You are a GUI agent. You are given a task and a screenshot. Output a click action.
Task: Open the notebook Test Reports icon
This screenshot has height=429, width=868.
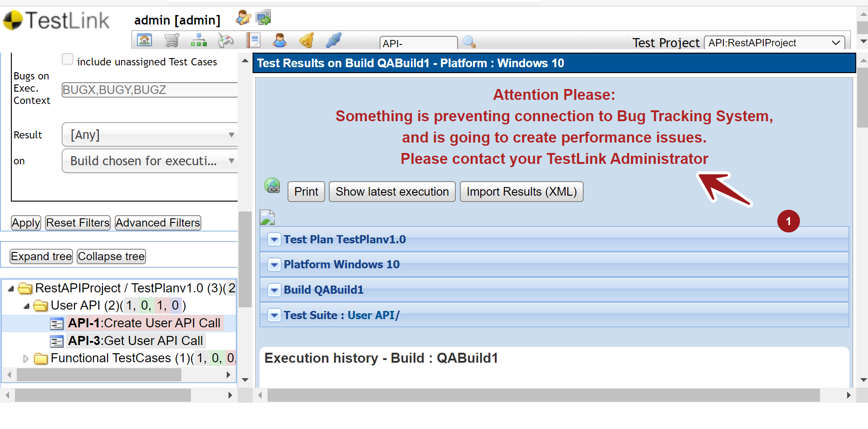pos(253,41)
